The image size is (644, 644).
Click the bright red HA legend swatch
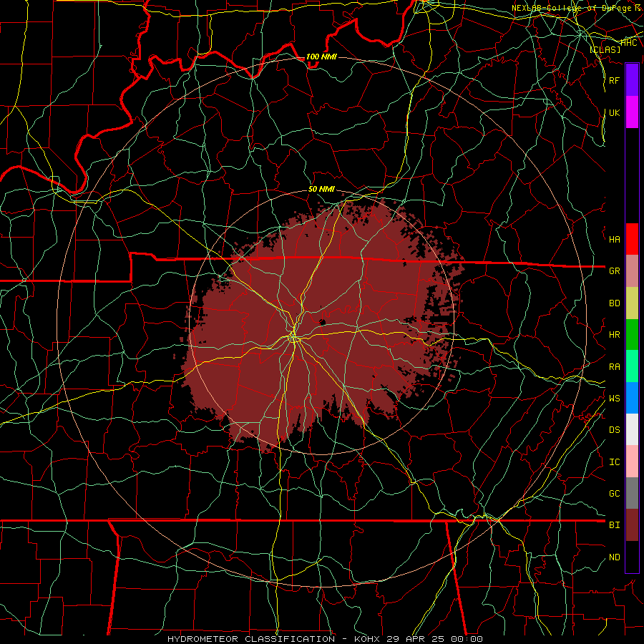[632, 239]
